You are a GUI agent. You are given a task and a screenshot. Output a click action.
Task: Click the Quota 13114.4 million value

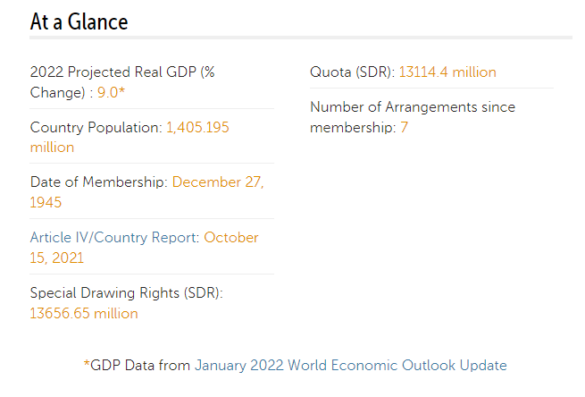tap(448, 72)
